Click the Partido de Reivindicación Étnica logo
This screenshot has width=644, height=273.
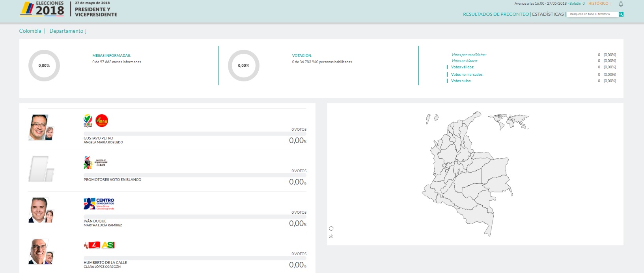95,162
